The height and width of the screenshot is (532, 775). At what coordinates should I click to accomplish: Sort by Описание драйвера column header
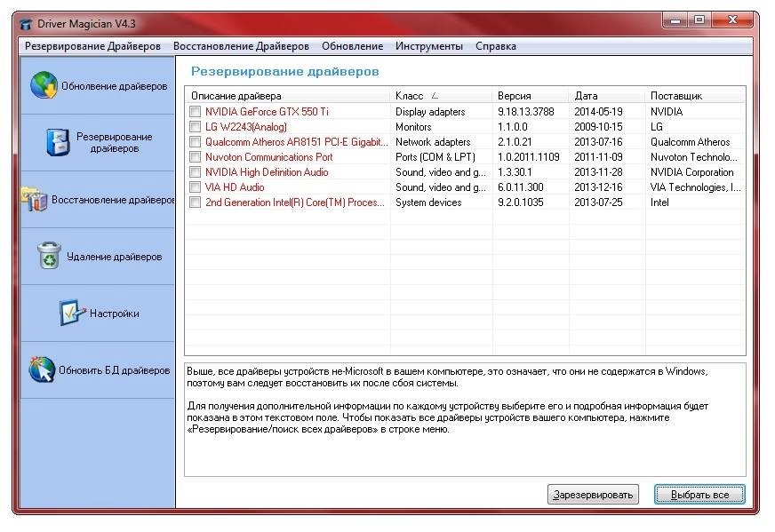pos(288,96)
